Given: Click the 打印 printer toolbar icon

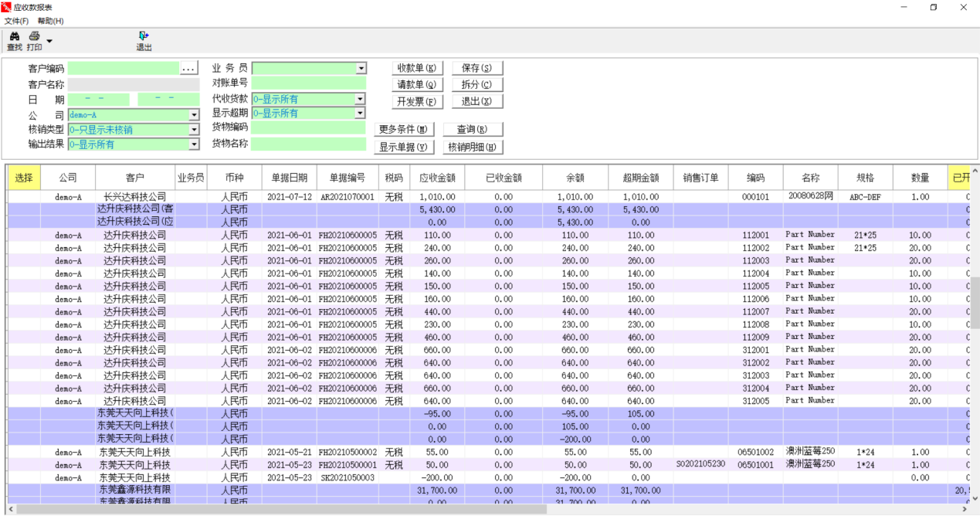Looking at the screenshot, I should [x=34, y=36].
